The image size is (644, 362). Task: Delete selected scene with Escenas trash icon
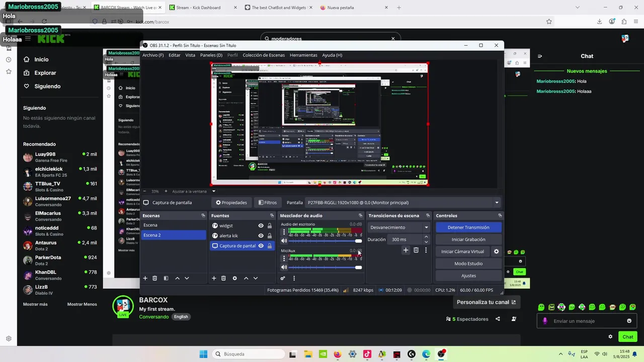[155, 278]
